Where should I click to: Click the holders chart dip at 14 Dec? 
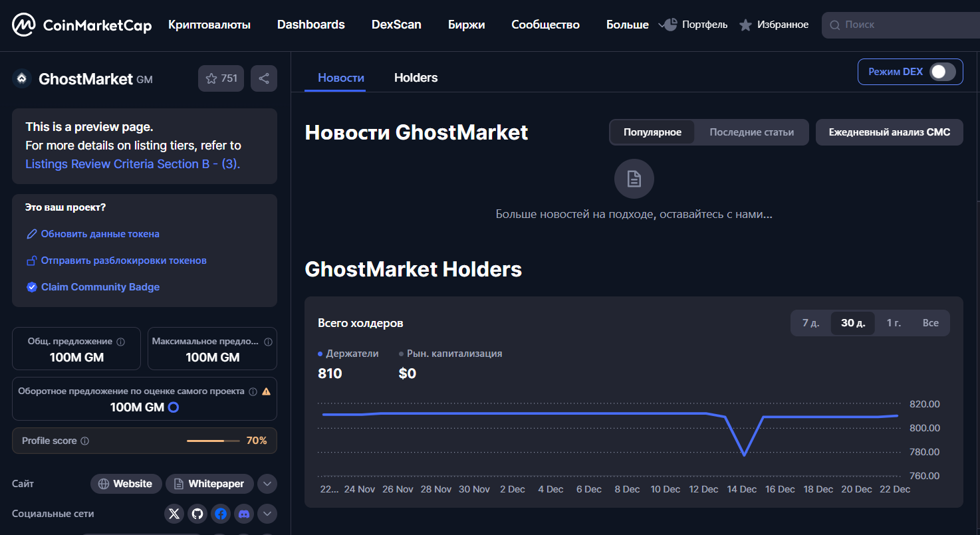click(x=744, y=455)
